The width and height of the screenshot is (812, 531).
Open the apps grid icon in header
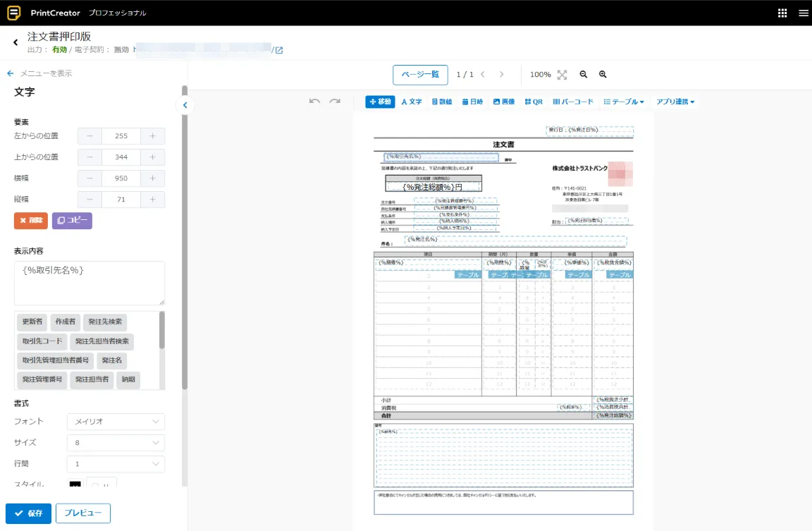tap(782, 13)
